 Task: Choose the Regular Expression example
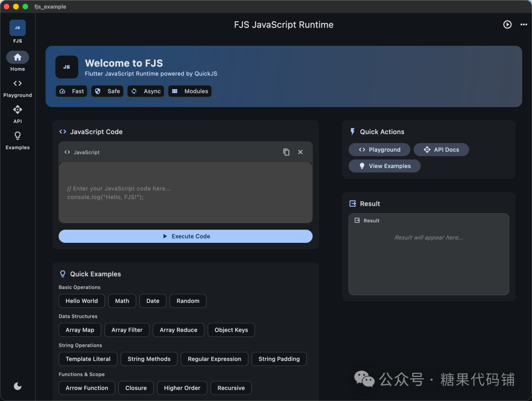[214, 359]
